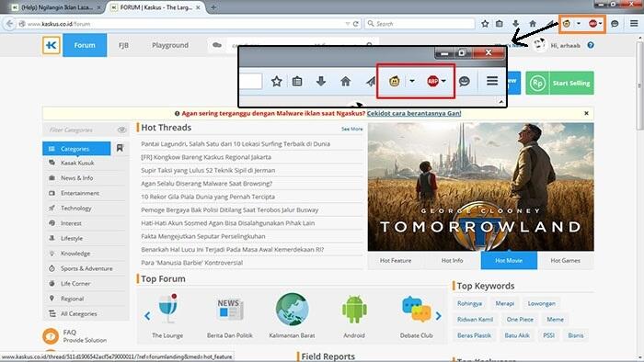Screen dimensions: 644x362
Task: Click the Rp icon on Start Selling
Action: click(x=537, y=83)
